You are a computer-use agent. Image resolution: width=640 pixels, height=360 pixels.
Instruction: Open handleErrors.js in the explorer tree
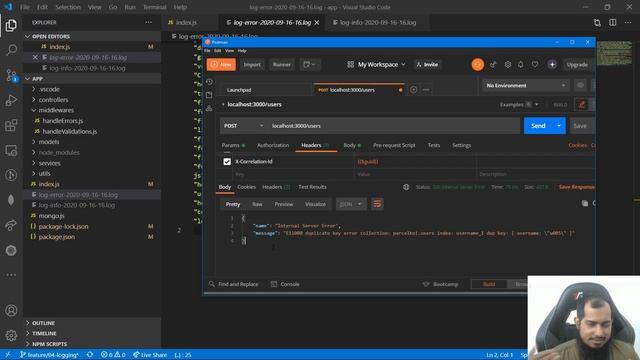click(62, 121)
